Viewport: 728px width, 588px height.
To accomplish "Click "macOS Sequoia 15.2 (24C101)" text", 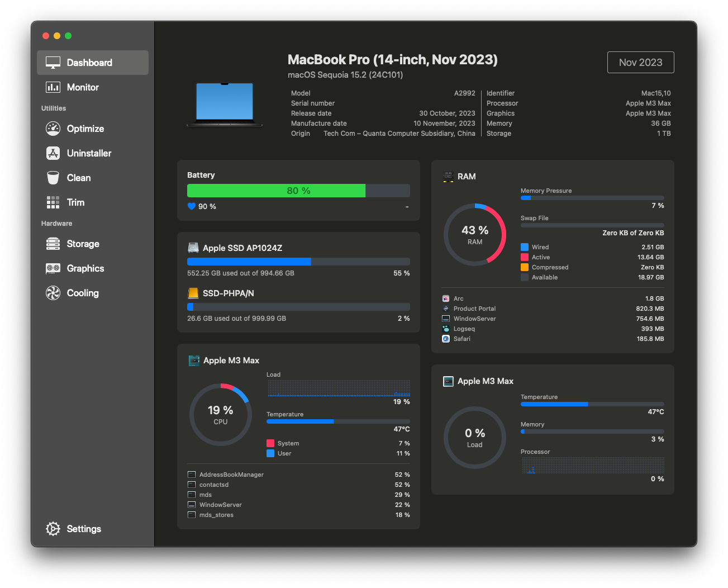I will (x=345, y=75).
